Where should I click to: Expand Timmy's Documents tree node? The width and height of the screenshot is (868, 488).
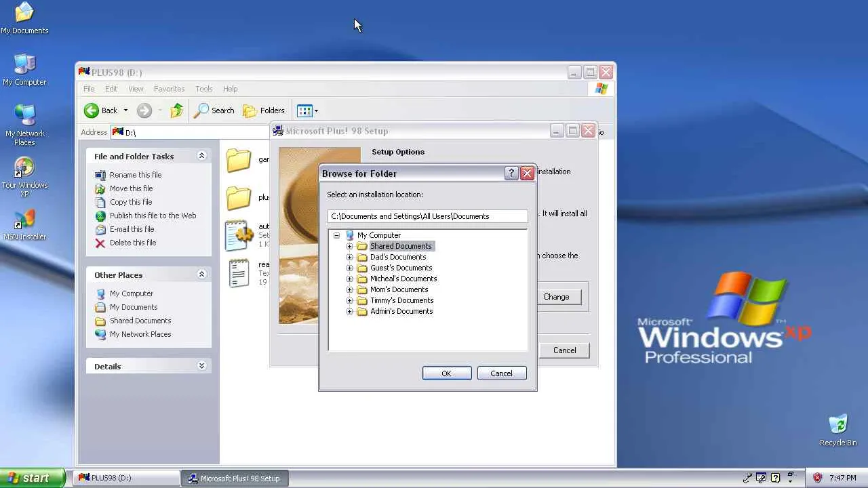(x=349, y=300)
